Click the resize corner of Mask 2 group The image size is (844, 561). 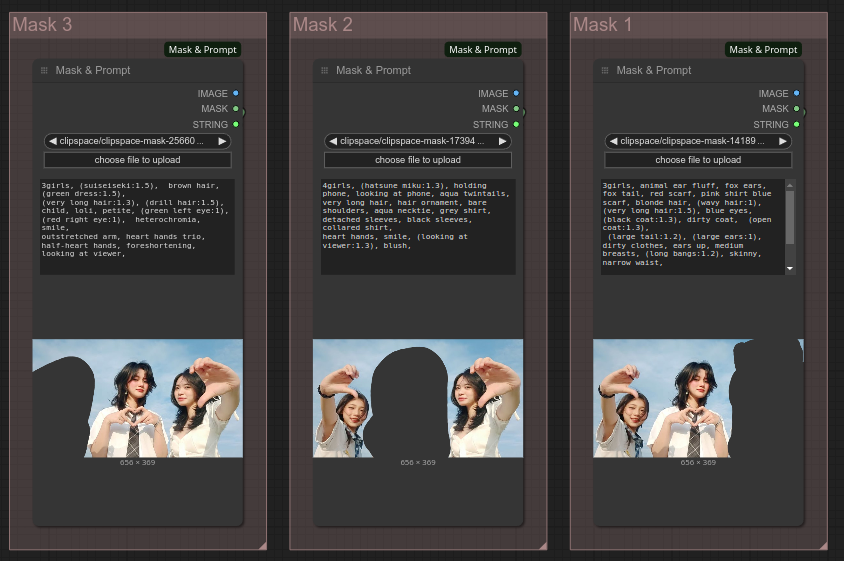click(544, 546)
